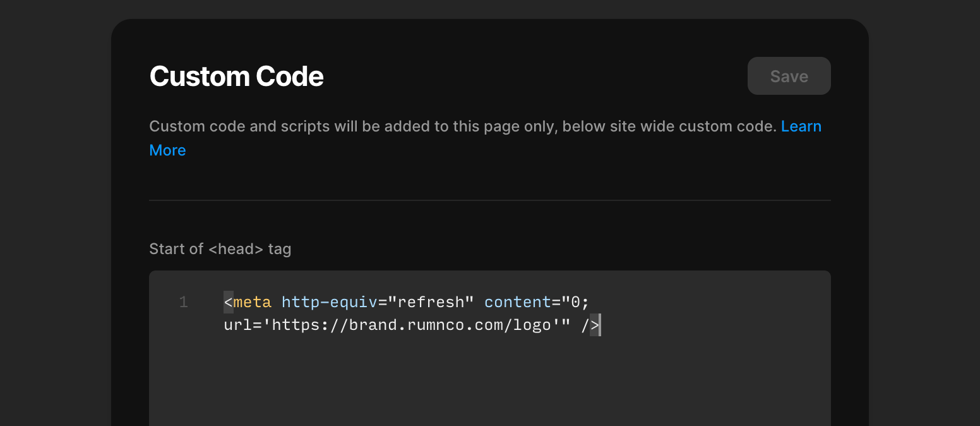
Task: Click the self-closing slash before the last bracket
Action: (585, 326)
